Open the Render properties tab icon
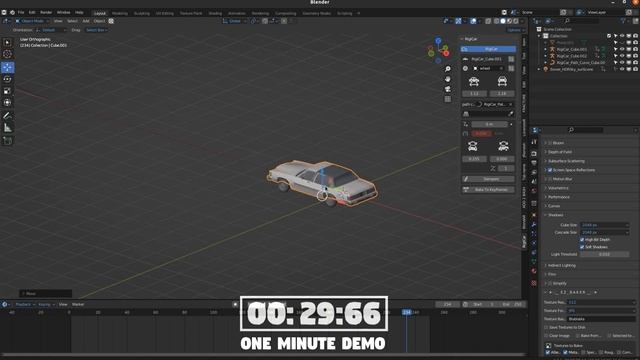Screen dimensions: 640x360 [534, 153]
